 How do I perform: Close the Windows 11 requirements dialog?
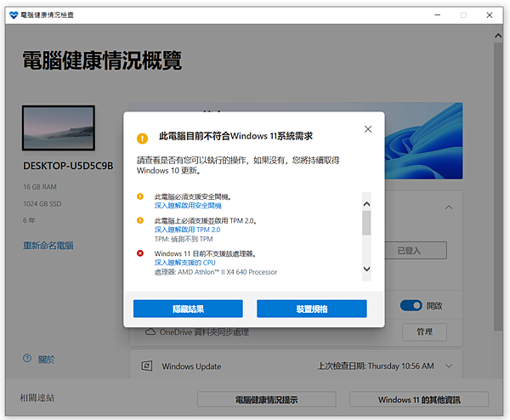pos(368,129)
